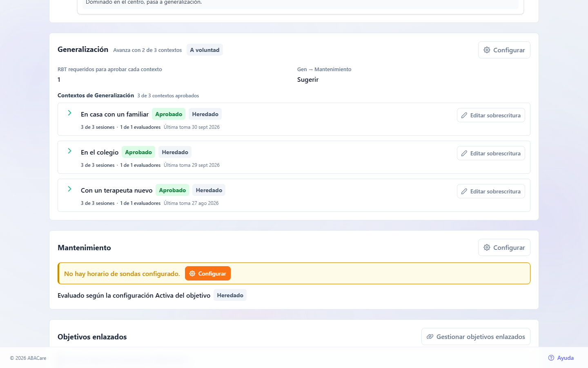Open the Ayuda help link
588x368 pixels.
(561, 358)
